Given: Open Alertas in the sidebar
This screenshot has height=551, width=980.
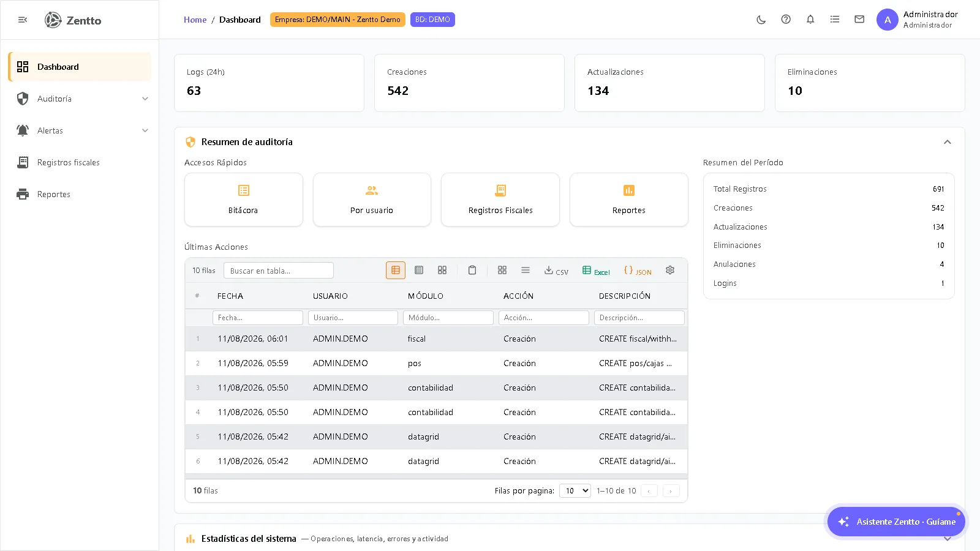Looking at the screenshot, I should pyautogui.click(x=80, y=130).
